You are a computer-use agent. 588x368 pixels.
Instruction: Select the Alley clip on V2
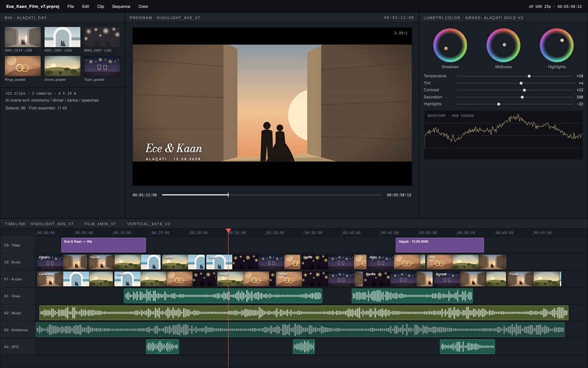(396, 262)
